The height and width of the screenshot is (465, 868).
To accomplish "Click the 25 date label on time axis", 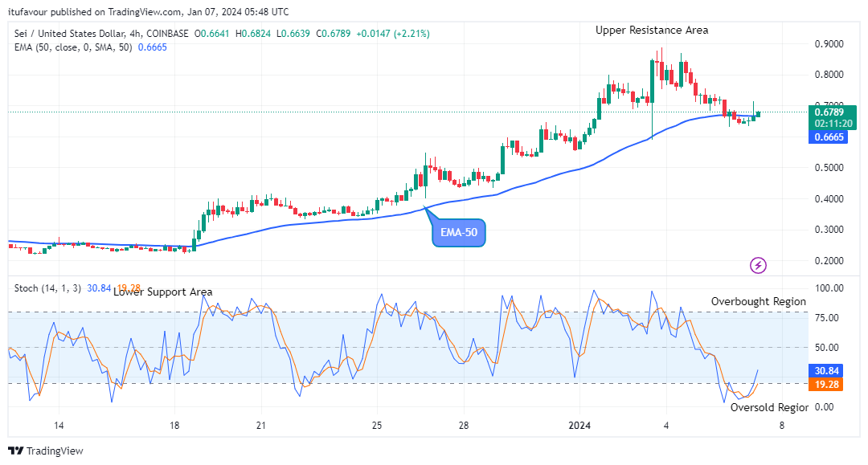I will [x=377, y=425].
